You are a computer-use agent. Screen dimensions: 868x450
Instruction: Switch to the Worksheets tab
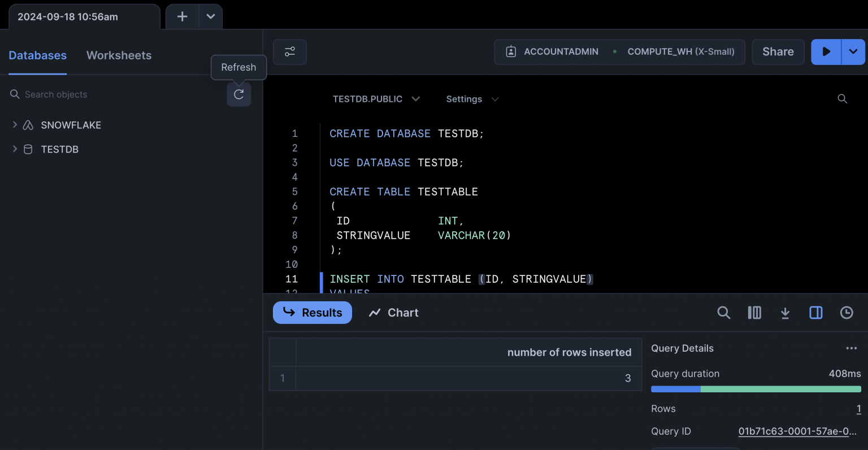pyautogui.click(x=119, y=55)
